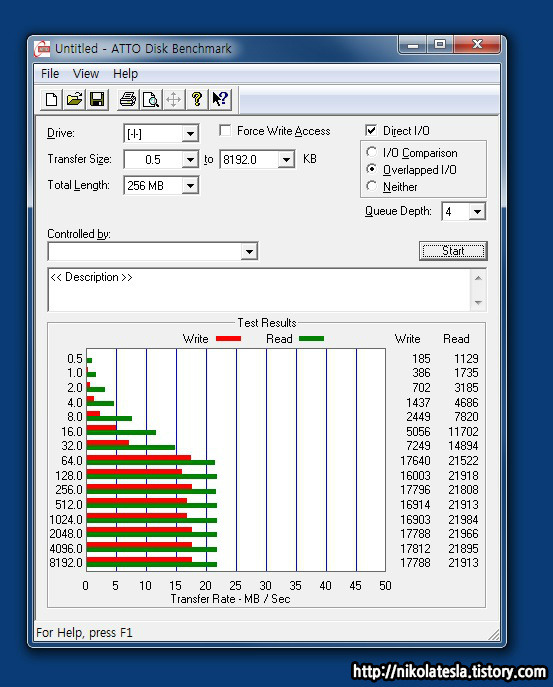Maximize the ATTO Disk Benchmark window
Viewport: 553px width, 687px height.
click(x=440, y=45)
